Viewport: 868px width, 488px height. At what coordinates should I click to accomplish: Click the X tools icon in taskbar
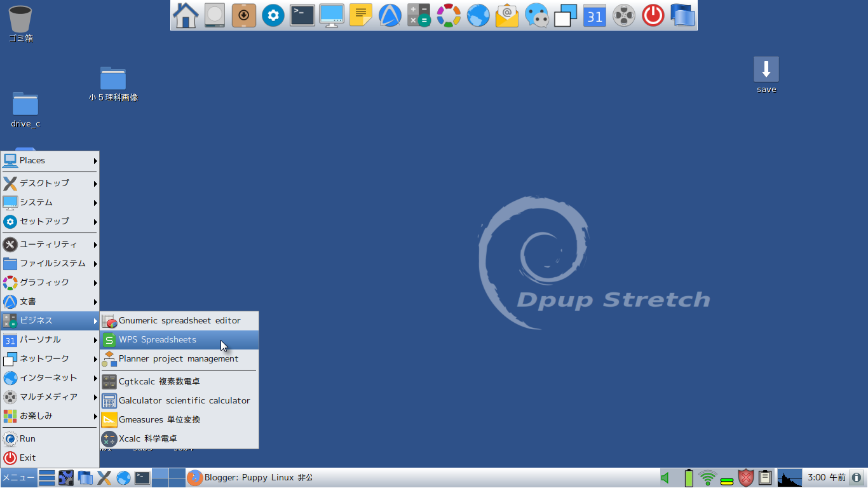(104, 478)
